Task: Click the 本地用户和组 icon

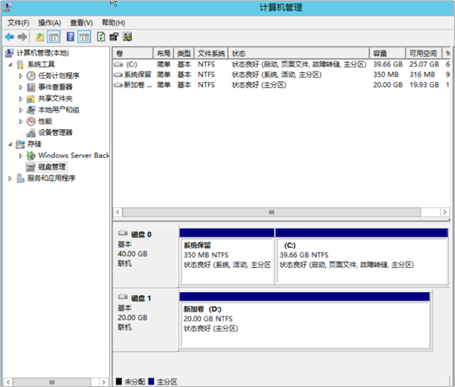Action: [31, 110]
